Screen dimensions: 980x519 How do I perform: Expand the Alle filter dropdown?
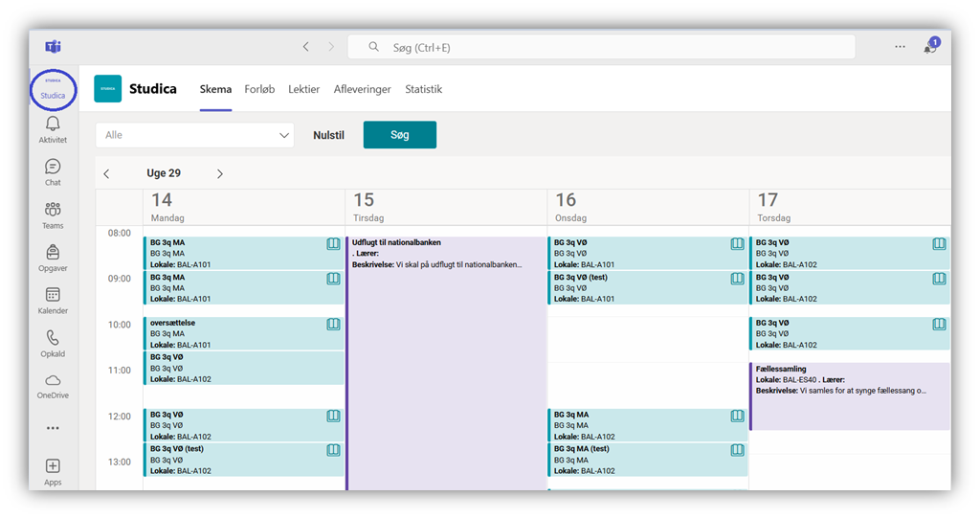click(x=195, y=135)
